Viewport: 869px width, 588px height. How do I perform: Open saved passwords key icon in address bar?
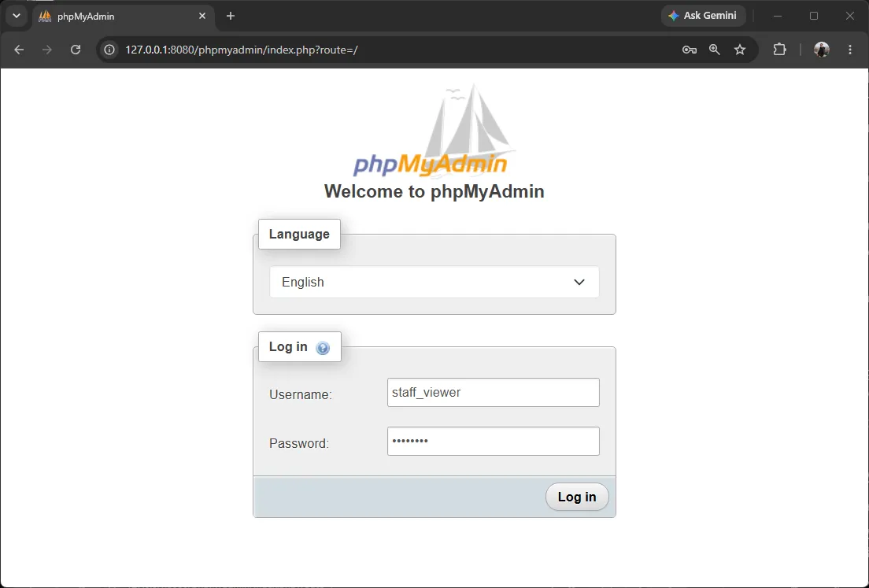(689, 50)
